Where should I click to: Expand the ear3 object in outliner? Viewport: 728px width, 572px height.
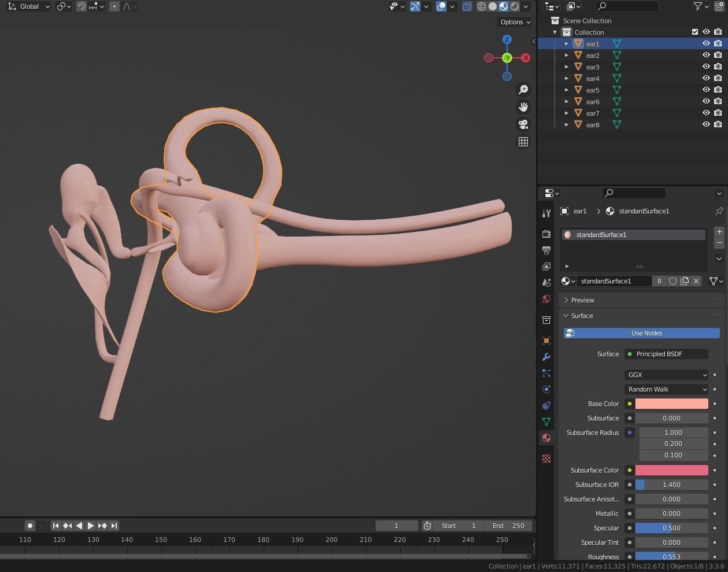pos(567,67)
